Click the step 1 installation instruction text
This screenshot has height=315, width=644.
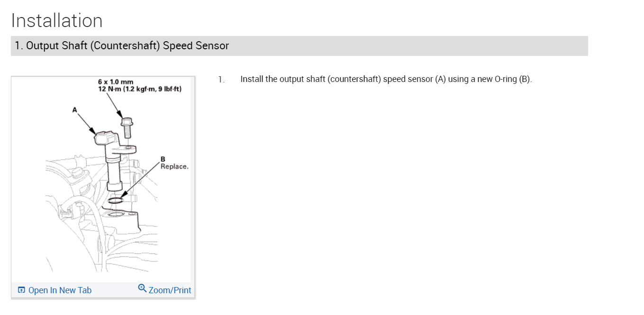pos(386,79)
